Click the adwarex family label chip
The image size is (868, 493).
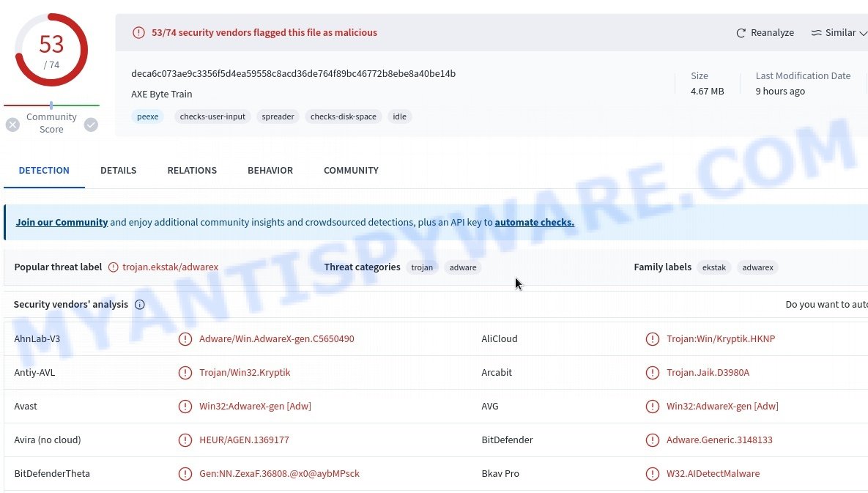tap(758, 268)
